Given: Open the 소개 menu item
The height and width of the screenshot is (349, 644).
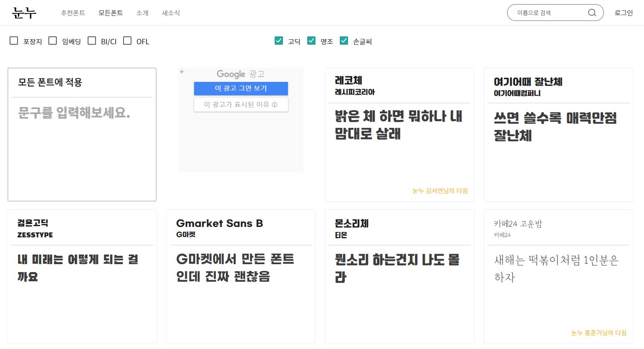Looking at the screenshot, I should [x=142, y=13].
